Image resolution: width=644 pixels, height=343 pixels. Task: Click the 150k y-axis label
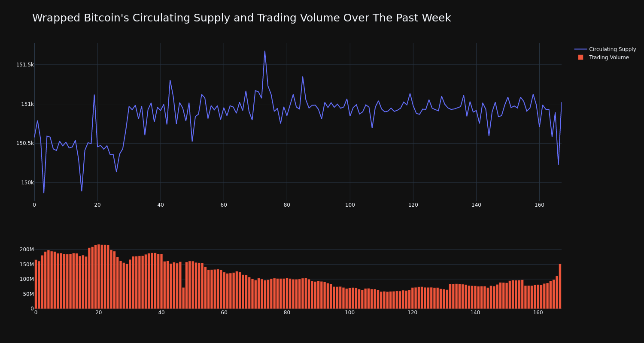tap(27, 183)
